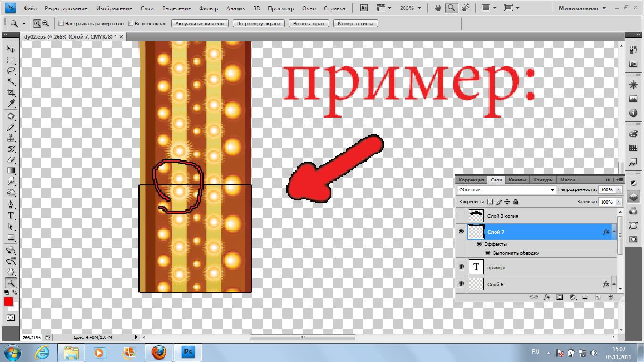The height and width of the screenshot is (362, 644).
Task: Click the delete layer trash icon
Action: click(x=611, y=297)
